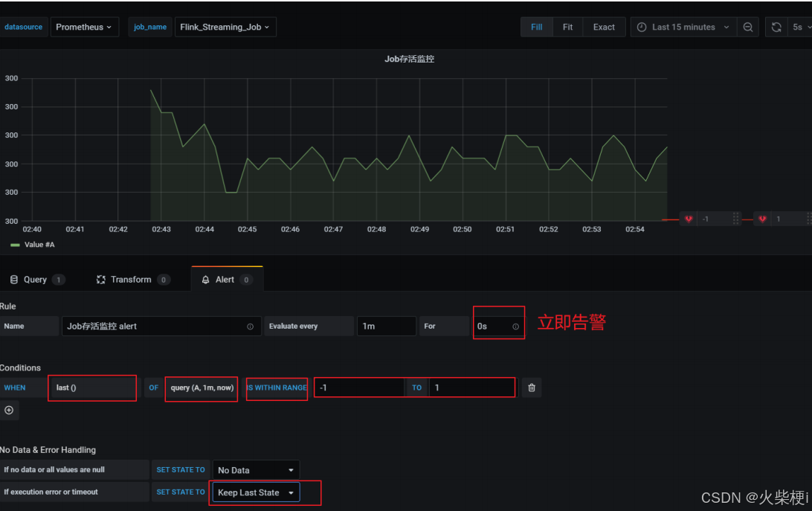Image resolution: width=812 pixels, height=511 pixels.
Task: Click the Evaluate every 1m input
Action: (x=387, y=327)
